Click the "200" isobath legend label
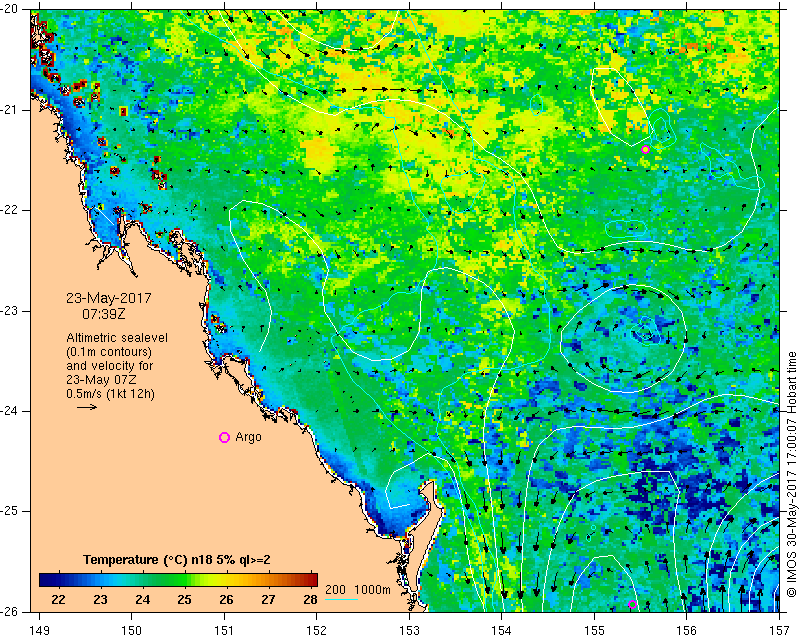800x640 pixels. pyautogui.click(x=335, y=590)
